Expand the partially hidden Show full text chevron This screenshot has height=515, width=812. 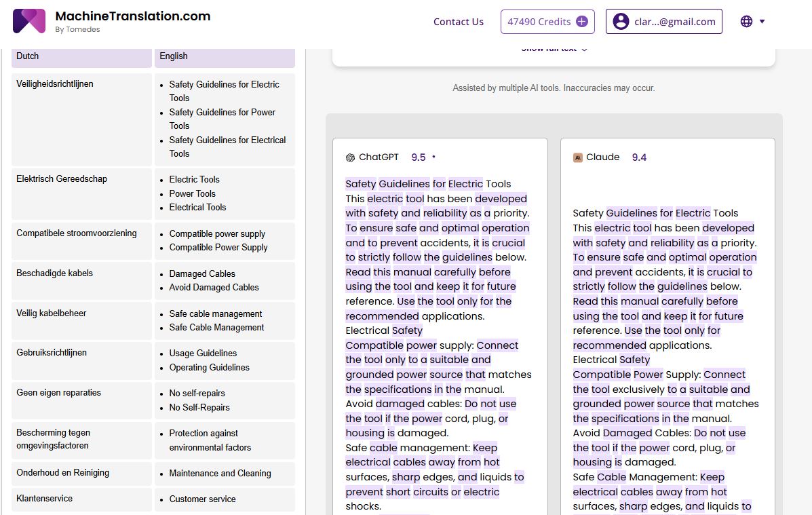coord(585,50)
